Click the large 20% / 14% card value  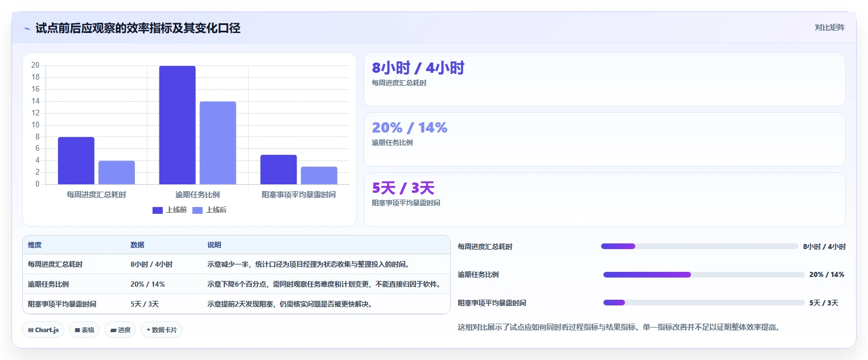click(410, 128)
